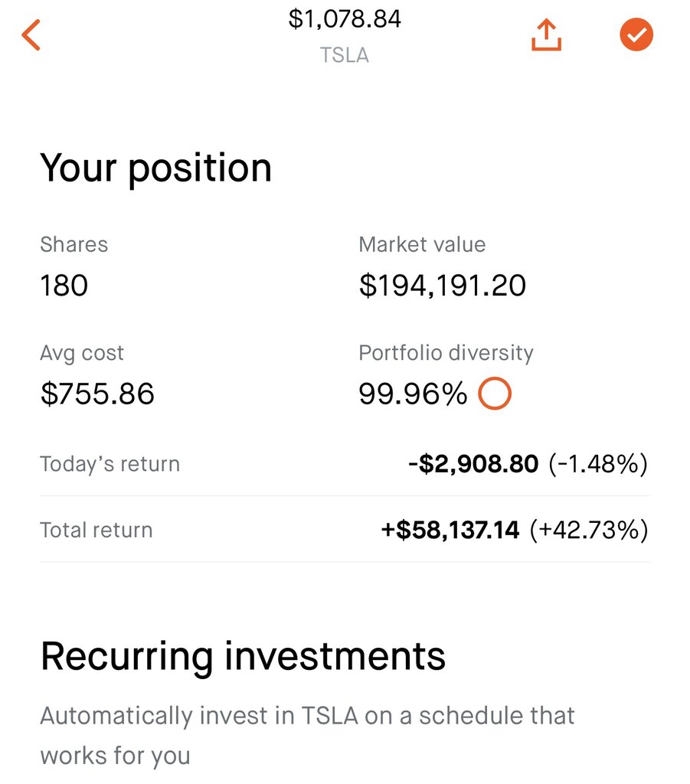Open the Today's return row
This screenshot has width=690, height=784.
[x=345, y=464]
